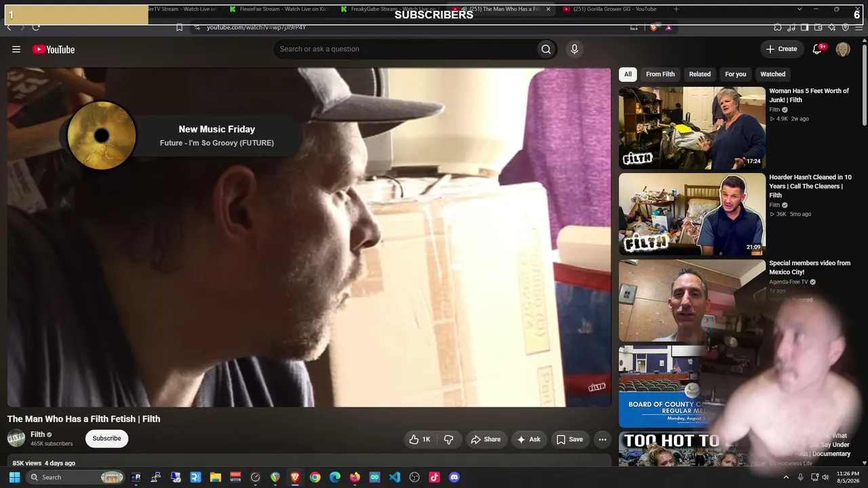Viewport: 868px width, 488px height.
Task: Reload the page in the browser
Action: click(x=36, y=27)
